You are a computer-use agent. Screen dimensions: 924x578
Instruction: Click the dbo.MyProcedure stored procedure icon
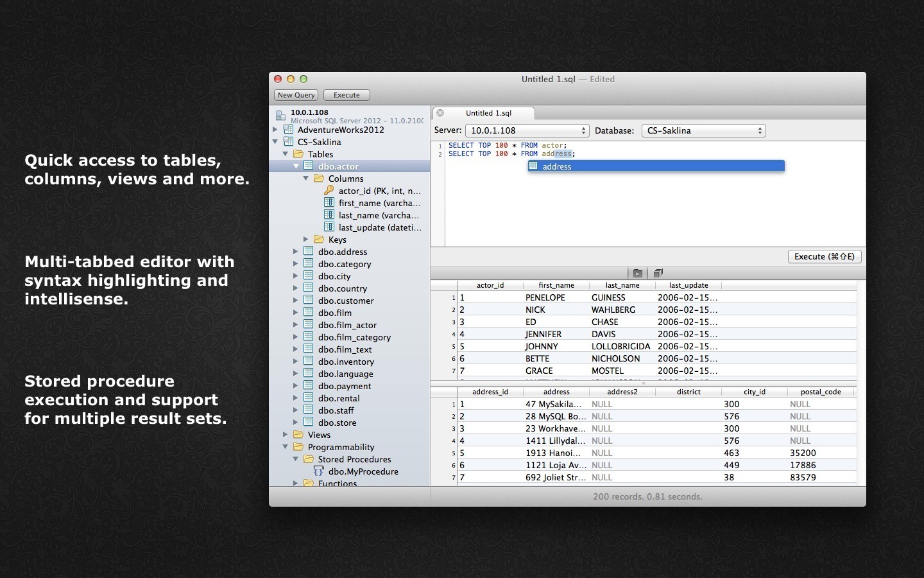(319, 471)
